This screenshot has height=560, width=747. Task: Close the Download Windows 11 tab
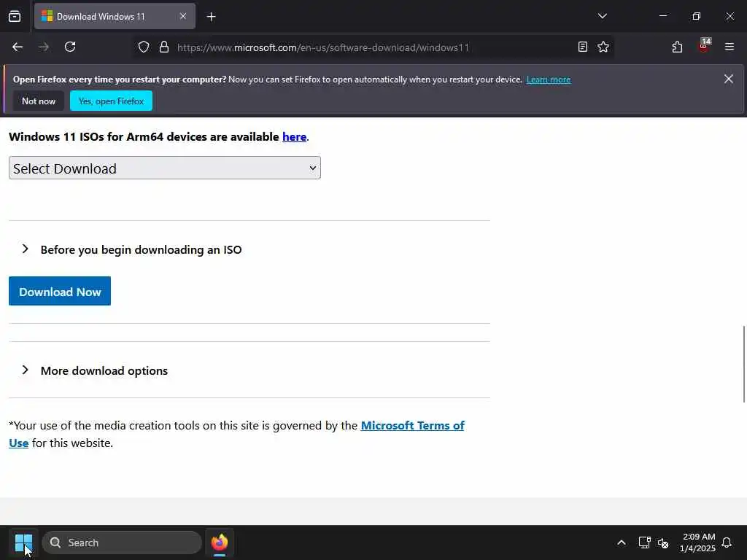(183, 16)
